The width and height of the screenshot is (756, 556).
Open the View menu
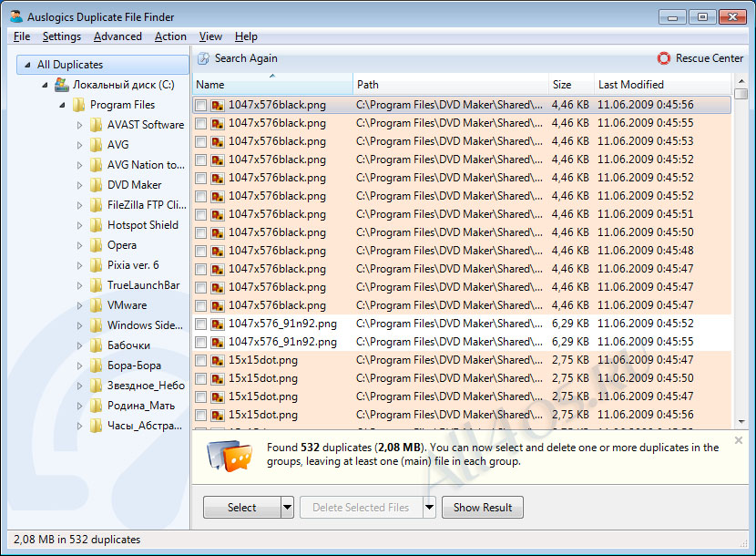pyautogui.click(x=210, y=36)
